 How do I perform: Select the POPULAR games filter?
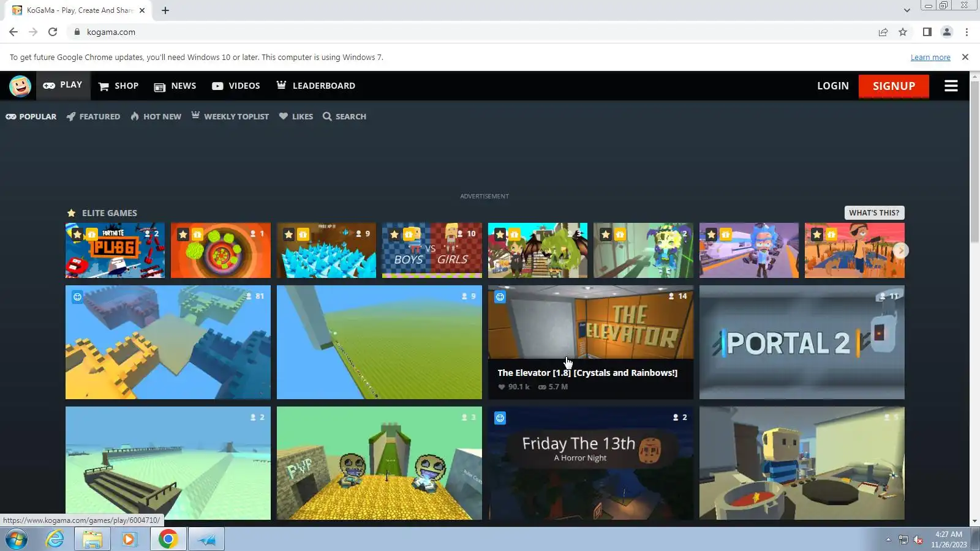31,116
